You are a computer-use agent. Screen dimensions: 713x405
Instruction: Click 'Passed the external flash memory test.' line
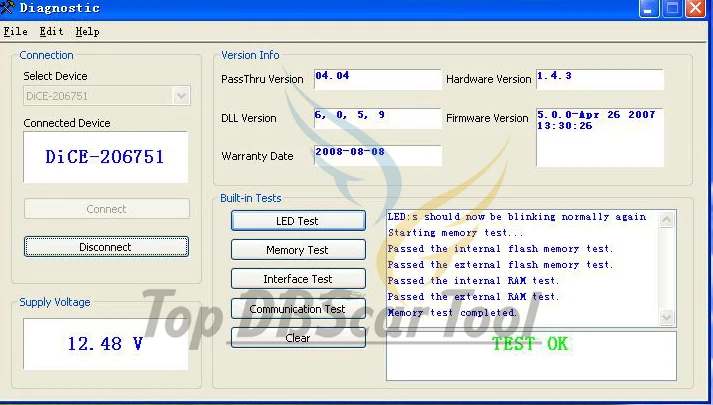[x=501, y=265]
